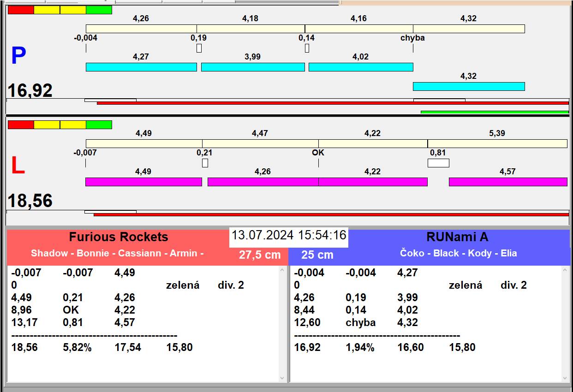Select the magenta 4,26 run bar in lane L

[263, 182]
